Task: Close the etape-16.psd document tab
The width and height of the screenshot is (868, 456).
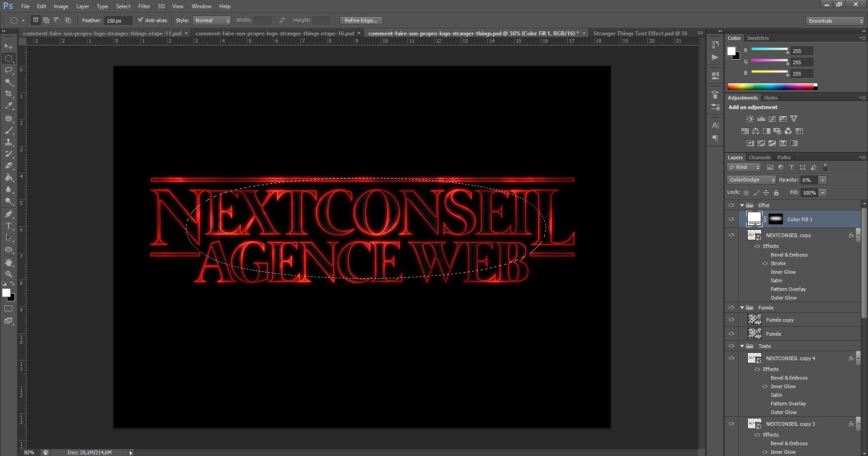Action: tap(359, 33)
